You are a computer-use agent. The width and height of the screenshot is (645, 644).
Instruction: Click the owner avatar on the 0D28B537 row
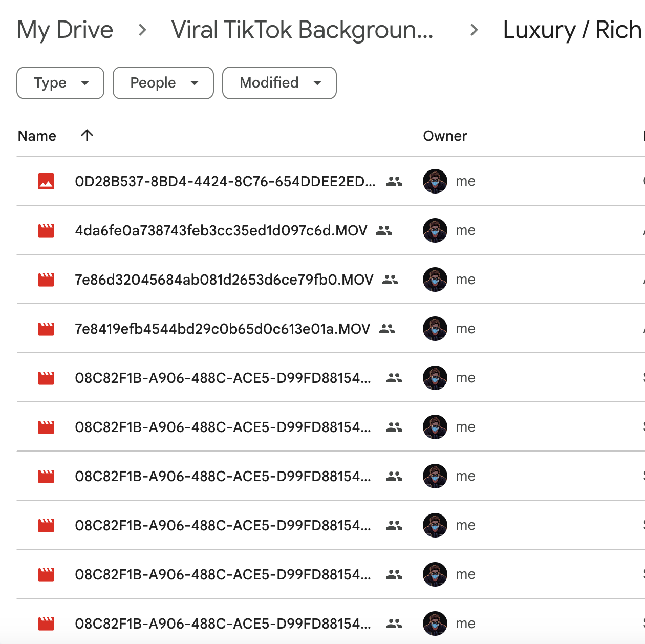pos(435,181)
